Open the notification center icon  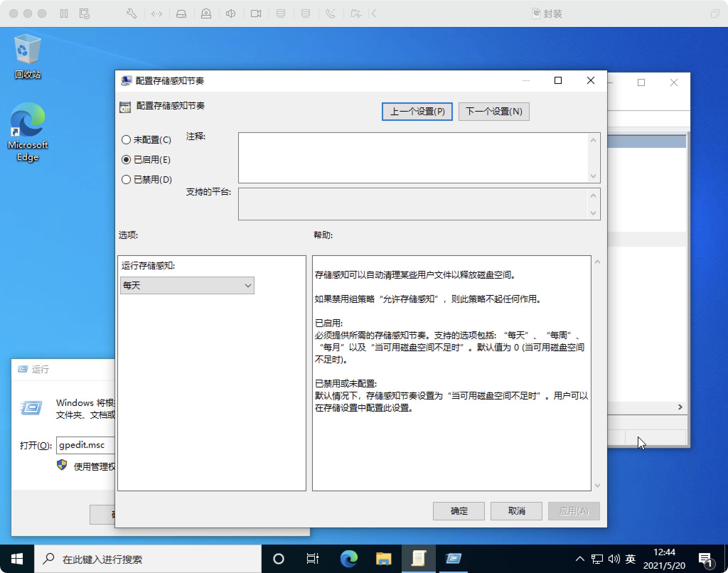click(x=705, y=559)
